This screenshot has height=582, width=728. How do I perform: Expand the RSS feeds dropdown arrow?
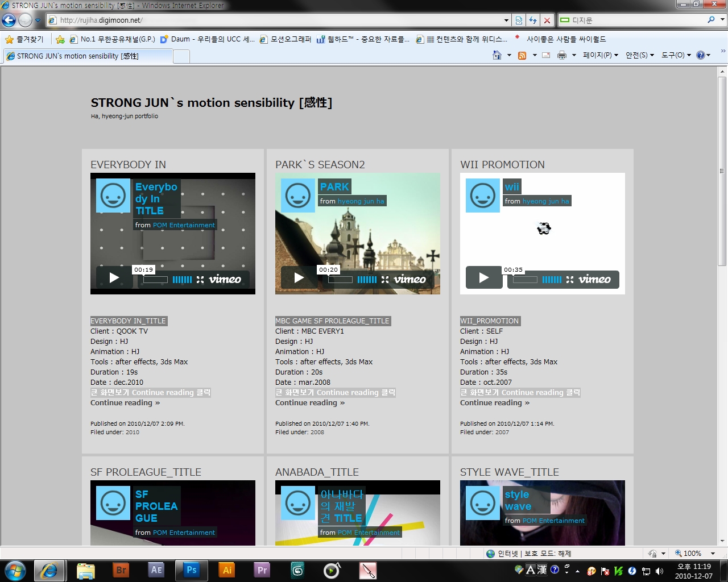pyautogui.click(x=535, y=55)
